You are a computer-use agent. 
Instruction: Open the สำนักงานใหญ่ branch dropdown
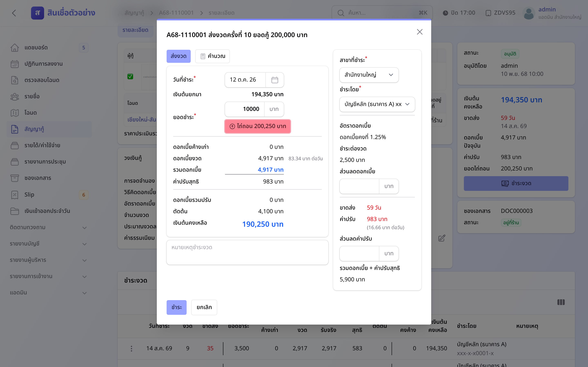[x=369, y=75]
